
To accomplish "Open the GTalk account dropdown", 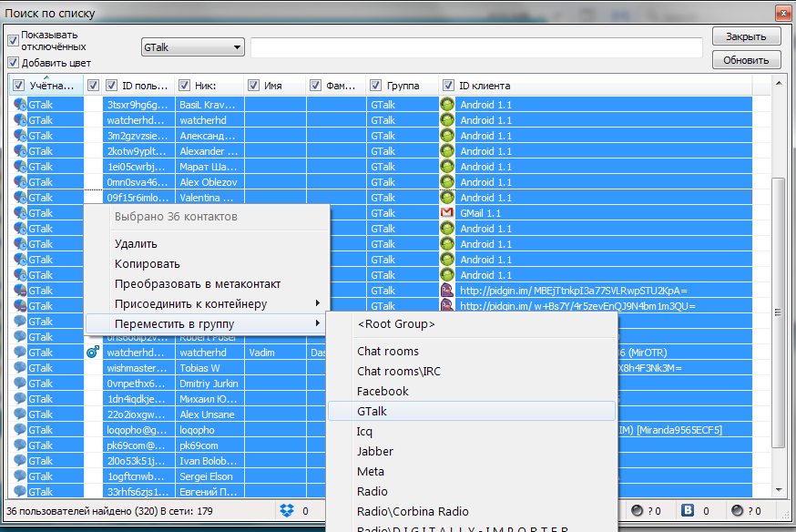I will click(192, 47).
